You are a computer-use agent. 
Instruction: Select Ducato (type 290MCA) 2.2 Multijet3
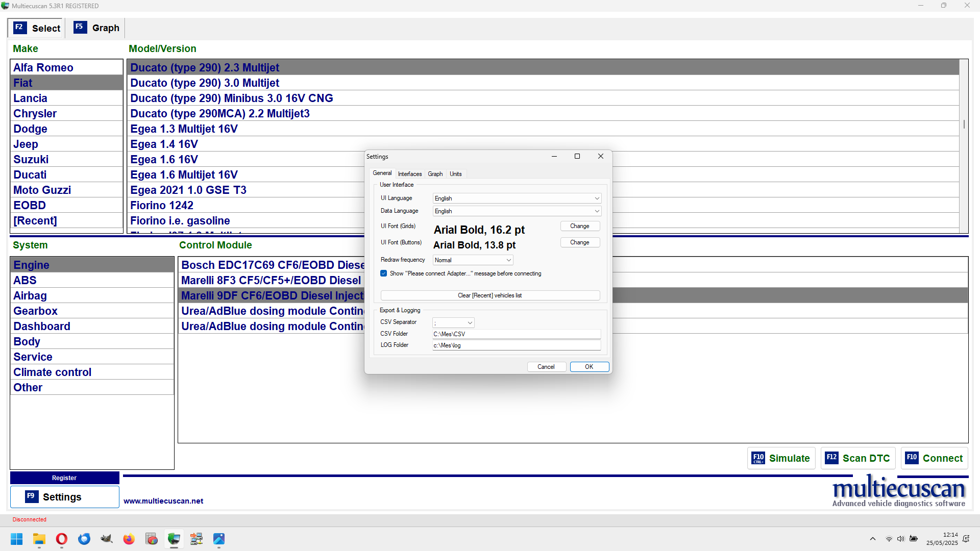coord(543,114)
